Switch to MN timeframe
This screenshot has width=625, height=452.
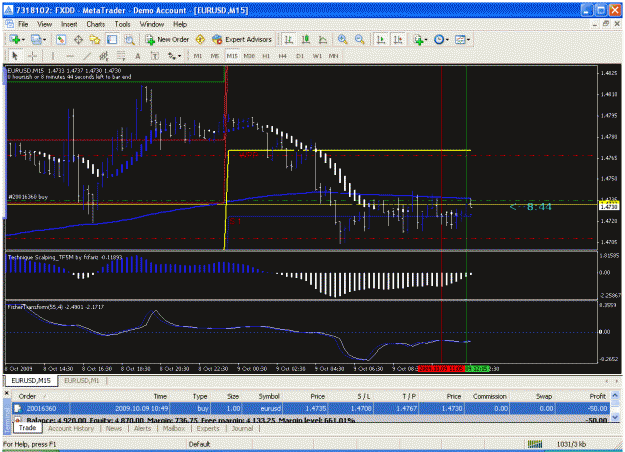click(334, 56)
